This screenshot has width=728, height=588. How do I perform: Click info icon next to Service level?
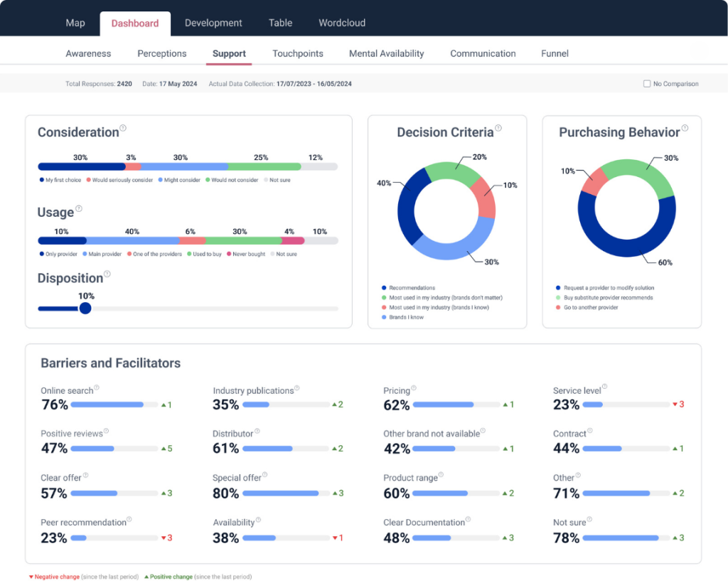pos(605,388)
